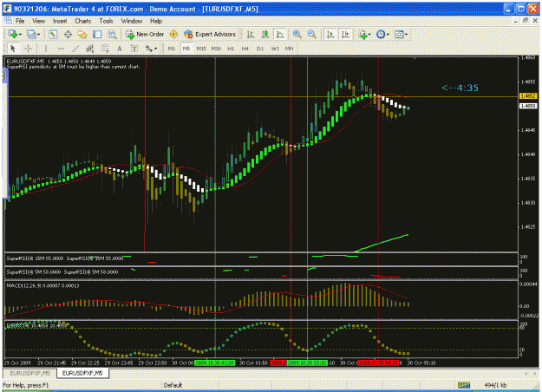Click the Zoom In magnifier
Viewport: 542px width, 392px height.
point(297,34)
